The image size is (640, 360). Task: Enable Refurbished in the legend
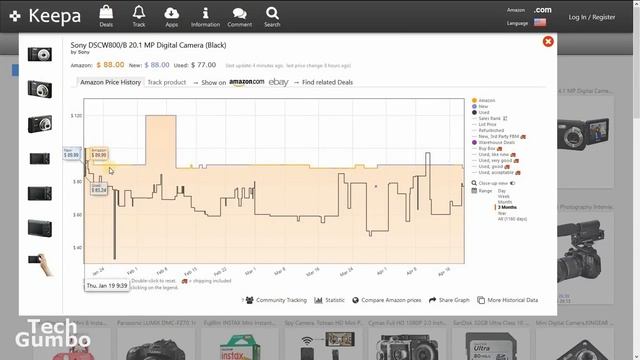tap(488, 130)
